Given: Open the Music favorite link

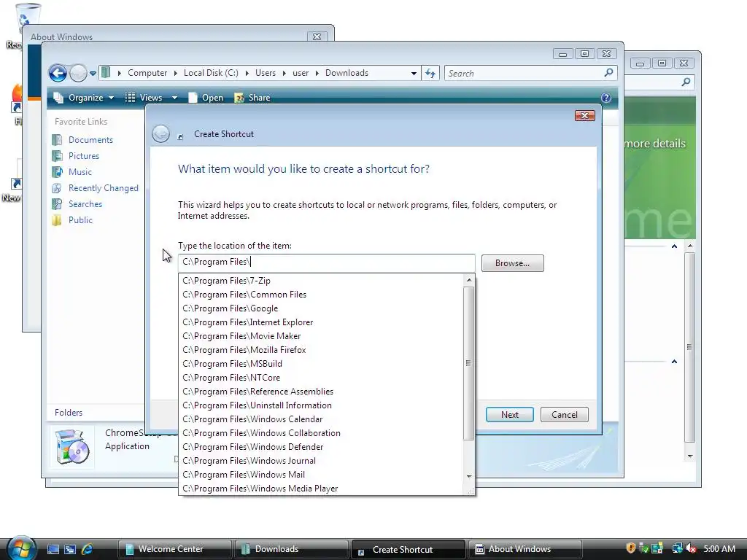Looking at the screenshot, I should pos(80,172).
